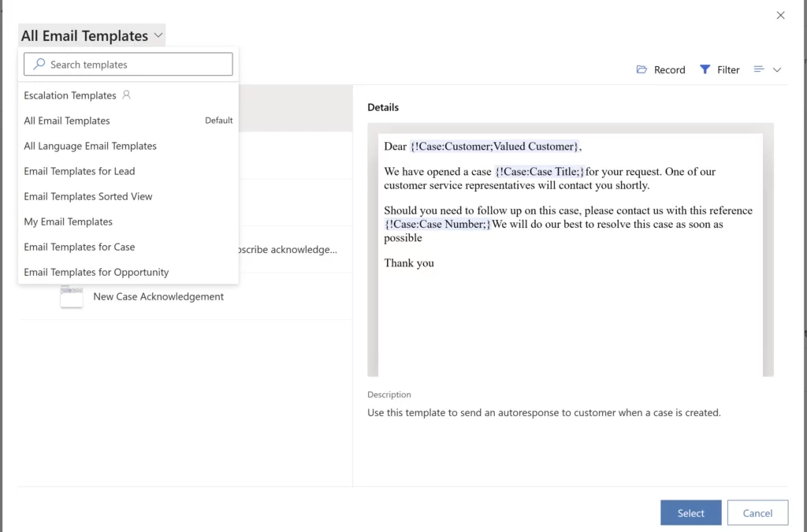
Task: Click the search magnifier icon in templates box
Action: tap(39, 65)
